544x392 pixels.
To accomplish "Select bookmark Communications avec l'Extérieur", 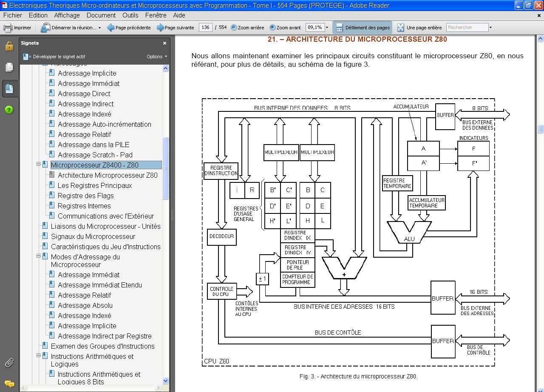I will point(106,216).
